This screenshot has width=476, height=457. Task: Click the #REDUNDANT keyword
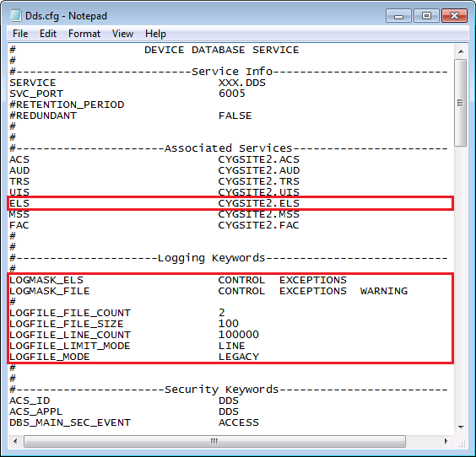(x=43, y=116)
